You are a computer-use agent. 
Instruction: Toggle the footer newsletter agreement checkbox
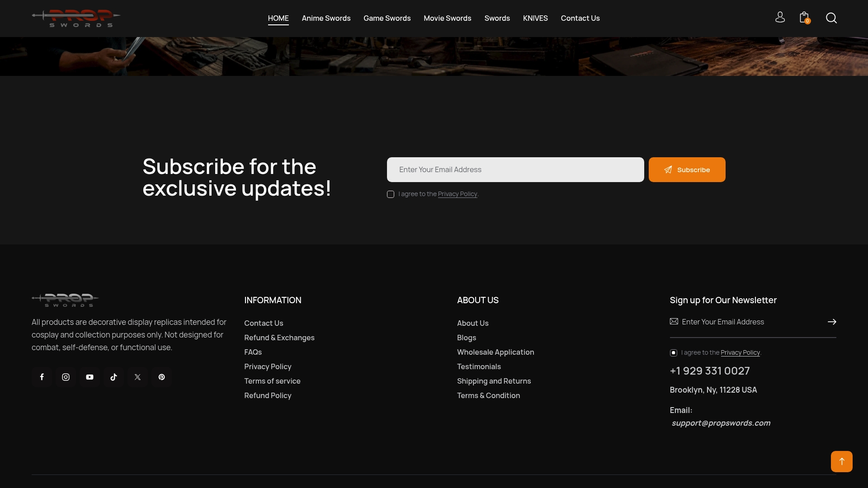click(674, 353)
